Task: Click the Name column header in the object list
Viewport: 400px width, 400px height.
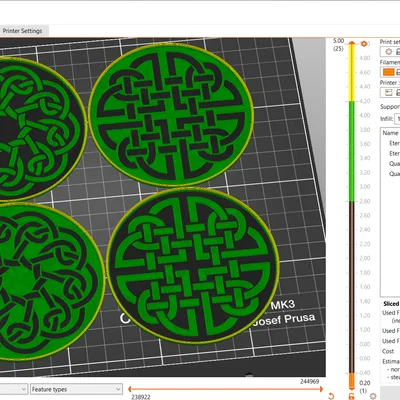Action: pyautogui.click(x=390, y=133)
